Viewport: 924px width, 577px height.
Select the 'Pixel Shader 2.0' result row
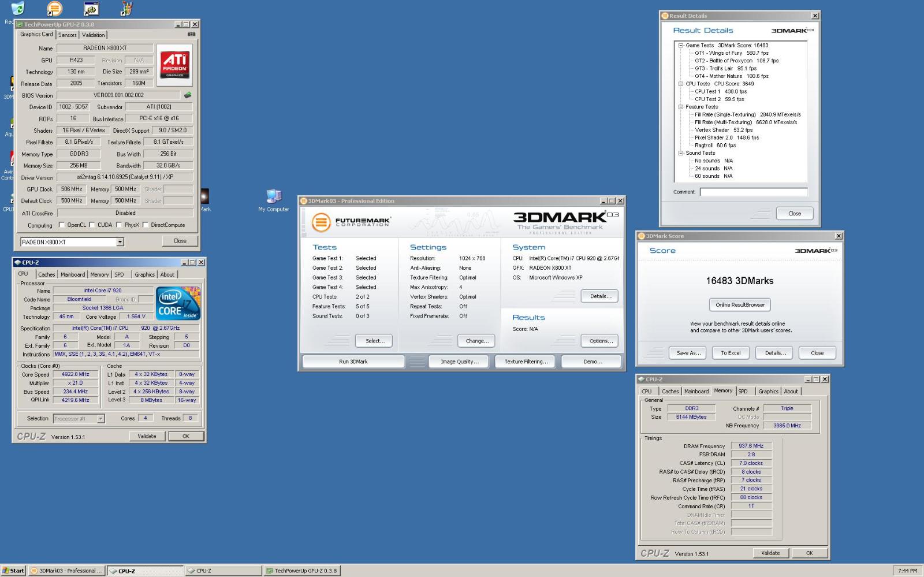tap(726, 137)
